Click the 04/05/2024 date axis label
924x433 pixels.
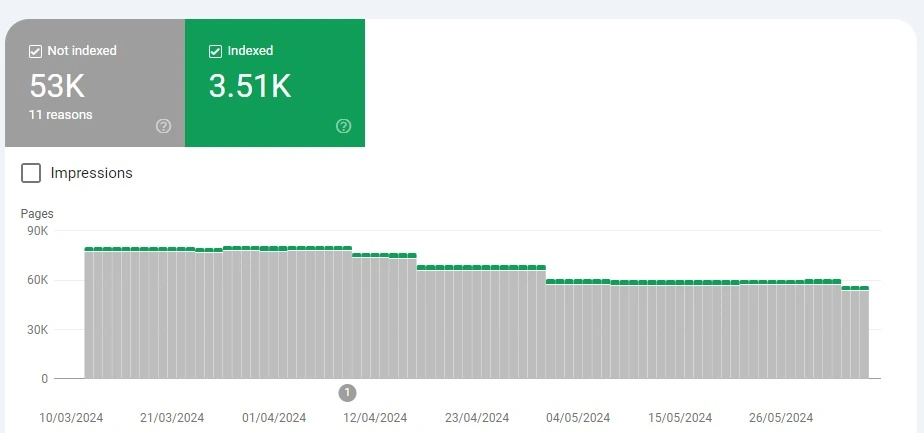578,418
